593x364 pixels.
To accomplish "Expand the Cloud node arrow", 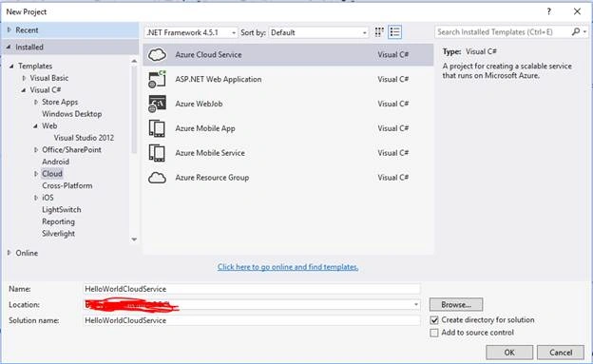I will (36, 174).
